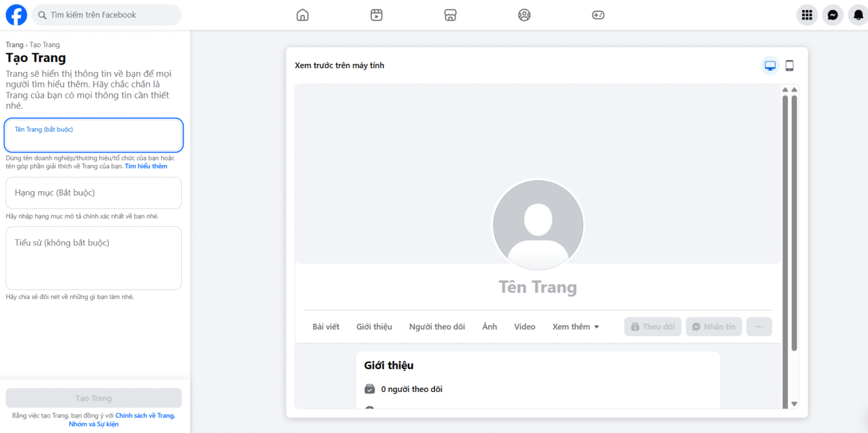Select the Video (Watch) icon in top navigation
Screen dimensions: 868x433
coord(376,14)
